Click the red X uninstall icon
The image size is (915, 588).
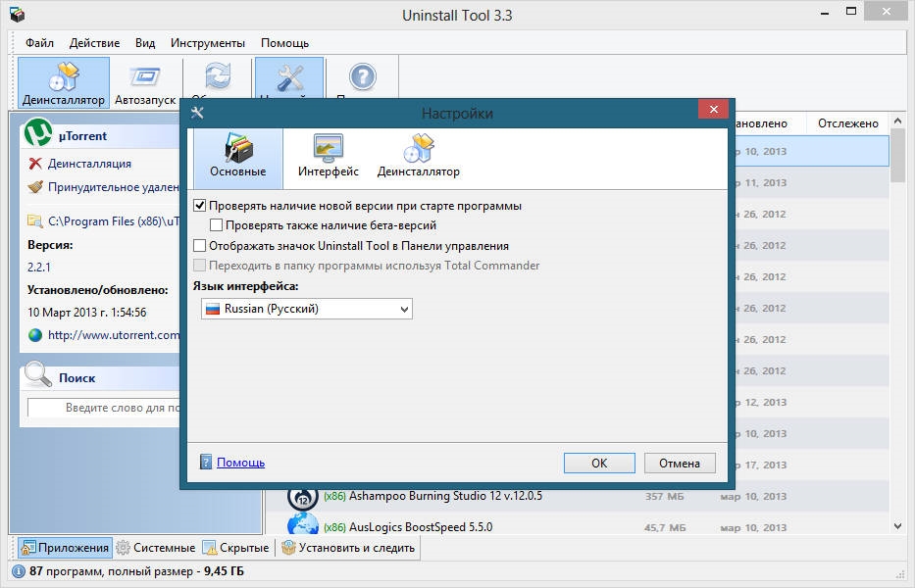point(35,164)
